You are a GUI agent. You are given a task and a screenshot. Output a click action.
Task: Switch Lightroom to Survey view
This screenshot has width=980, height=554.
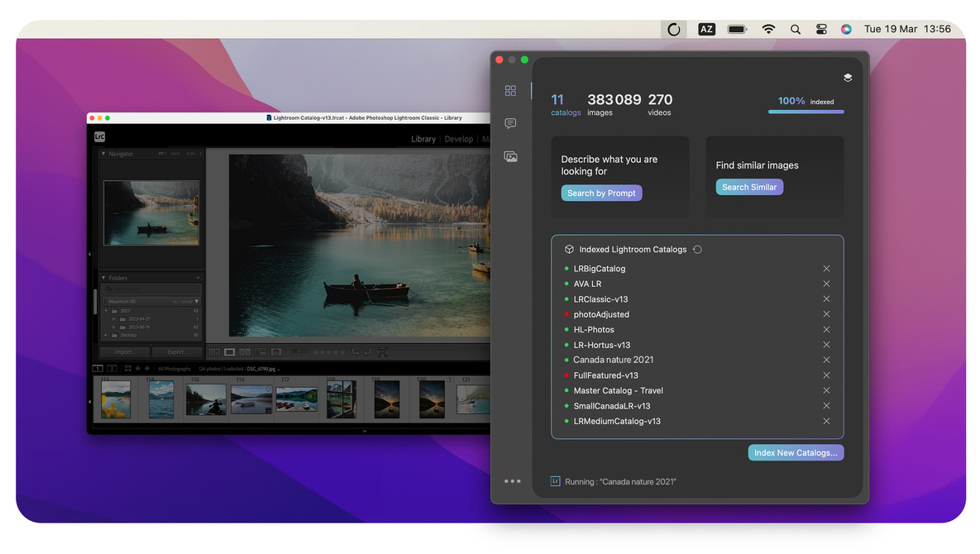[261, 352]
